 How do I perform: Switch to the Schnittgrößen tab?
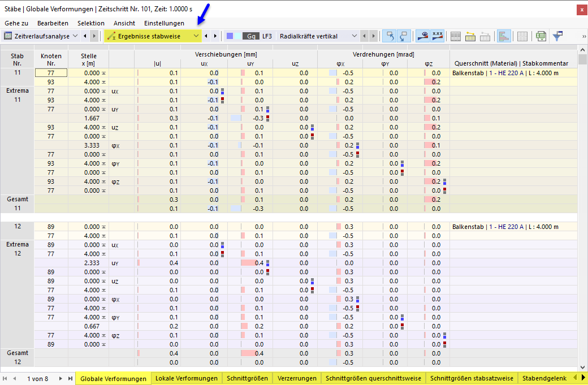[247, 378]
